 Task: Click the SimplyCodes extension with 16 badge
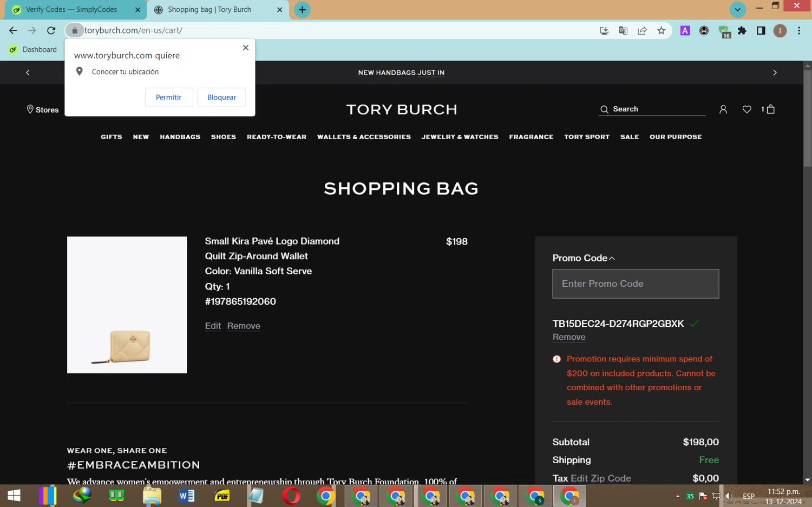[x=724, y=31]
